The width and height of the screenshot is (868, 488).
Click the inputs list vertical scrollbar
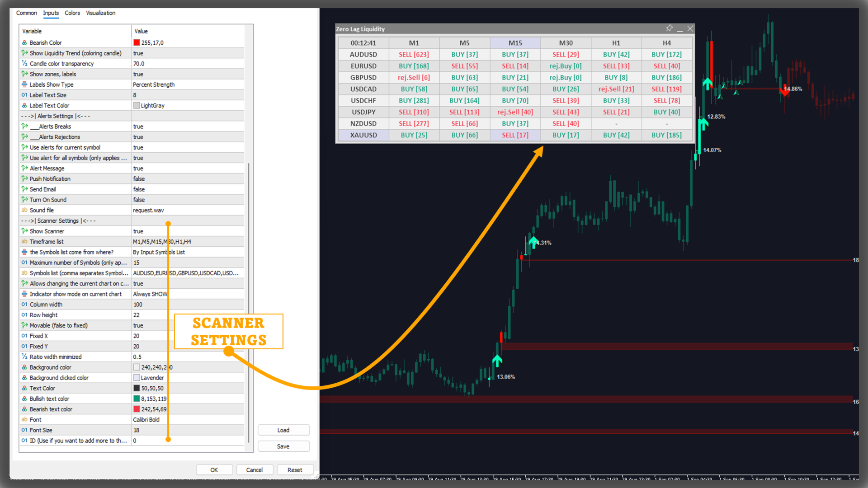(249, 303)
